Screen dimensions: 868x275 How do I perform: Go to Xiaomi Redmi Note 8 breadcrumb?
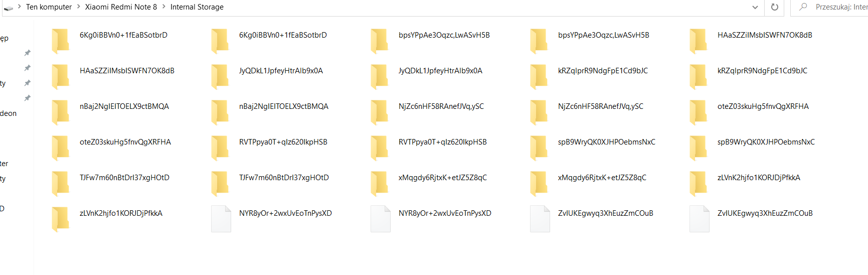tap(121, 7)
